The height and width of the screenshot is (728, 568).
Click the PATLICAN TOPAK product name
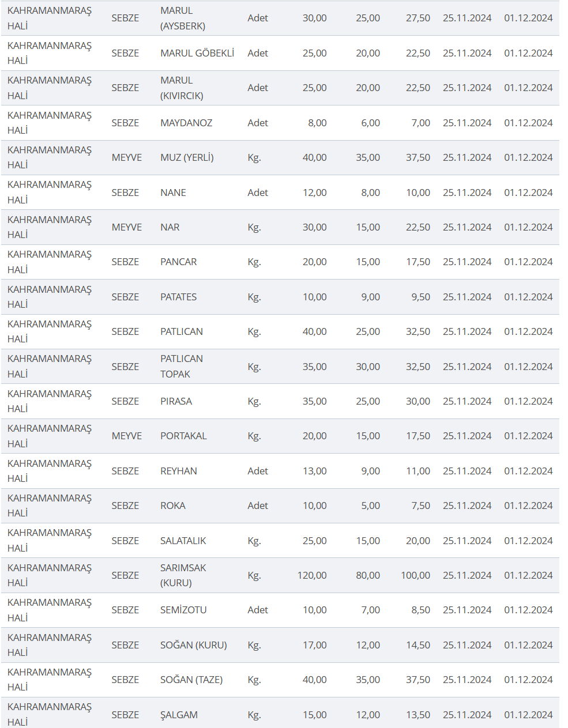click(182, 367)
